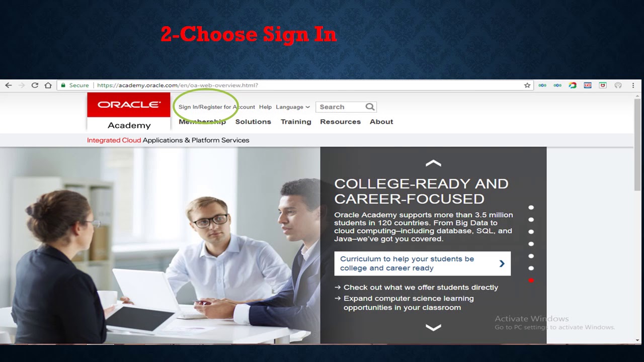Click the secure padlock icon
Screen dimensions: 644x362
coord(63,85)
